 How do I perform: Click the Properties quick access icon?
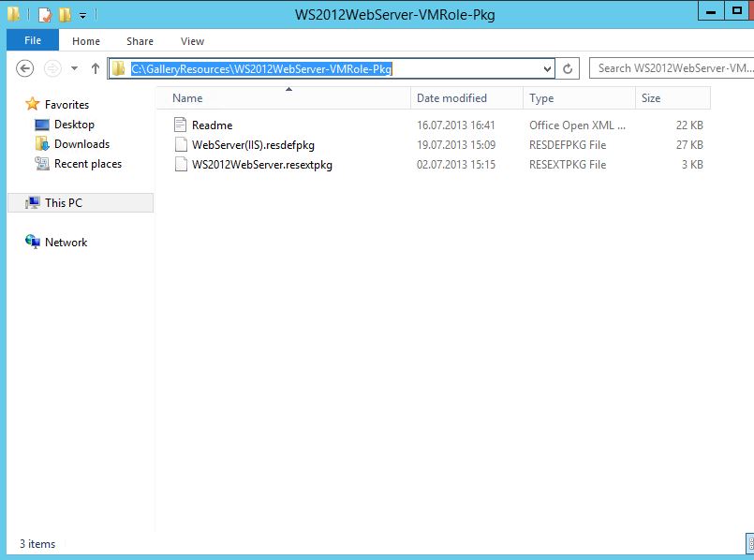click(x=44, y=15)
